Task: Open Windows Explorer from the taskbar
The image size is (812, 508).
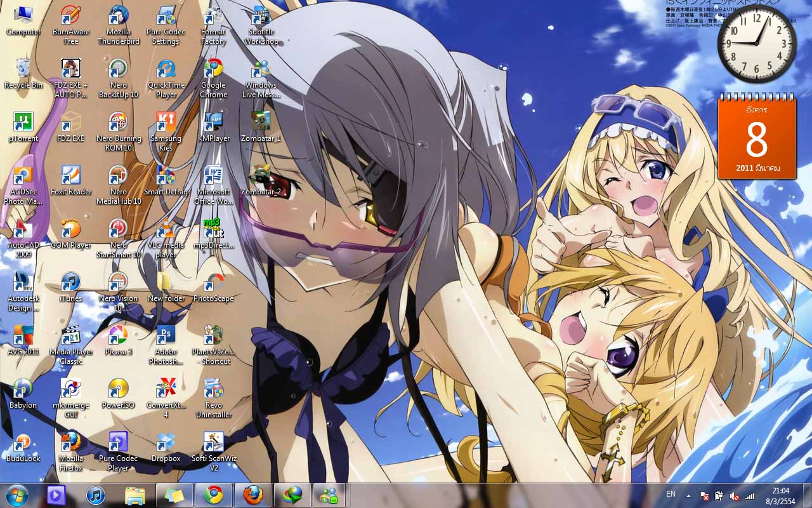Action: [x=135, y=495]
